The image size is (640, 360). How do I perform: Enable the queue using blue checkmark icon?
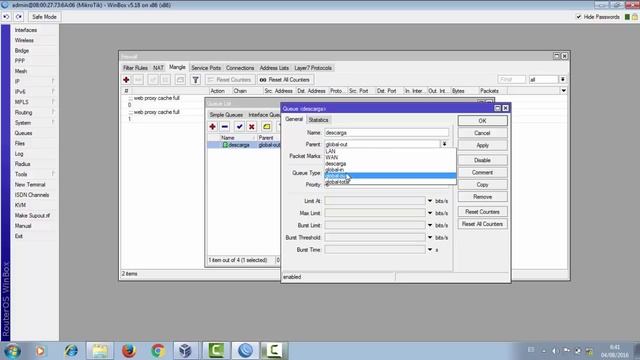pos(240,127)
